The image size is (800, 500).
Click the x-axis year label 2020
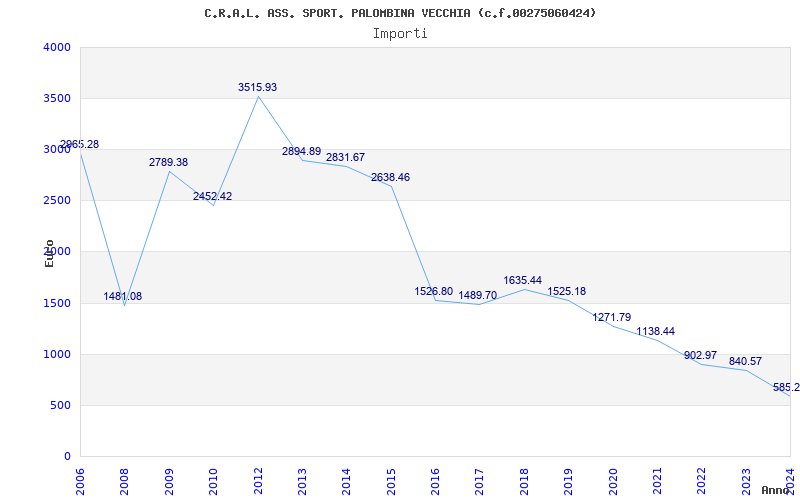(x=613, y=480)
